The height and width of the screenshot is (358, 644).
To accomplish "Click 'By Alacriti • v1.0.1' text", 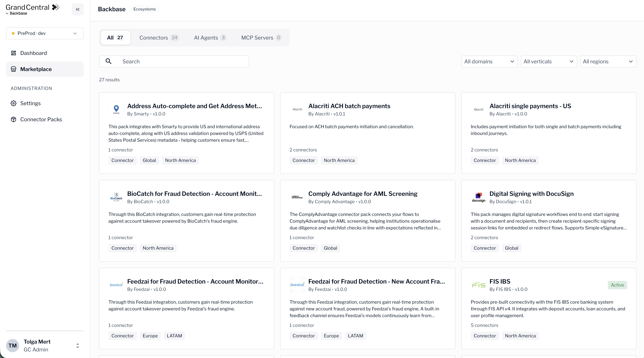I will (x=327, y=114).
